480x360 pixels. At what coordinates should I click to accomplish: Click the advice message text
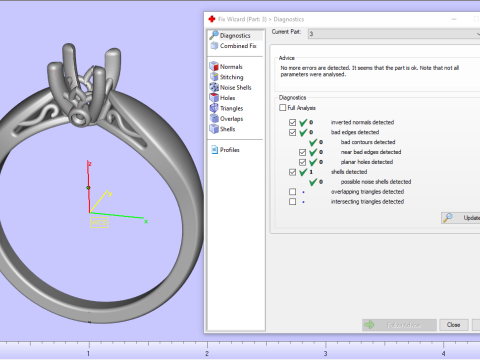(370, 71)
